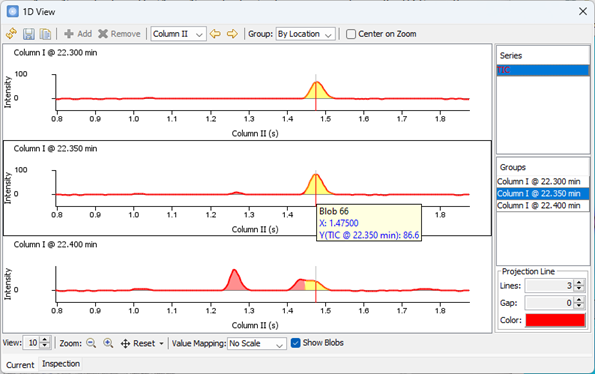The width and height of the screenshot is (595, 374).
Task: Expand the Reset dropdown arrow
Action: pos(161,344)
